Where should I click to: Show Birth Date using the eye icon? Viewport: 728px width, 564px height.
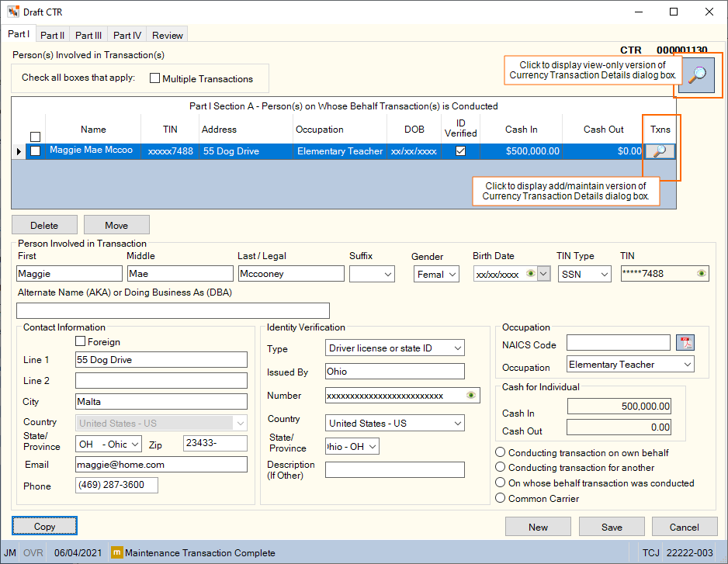tap(530, 273)
